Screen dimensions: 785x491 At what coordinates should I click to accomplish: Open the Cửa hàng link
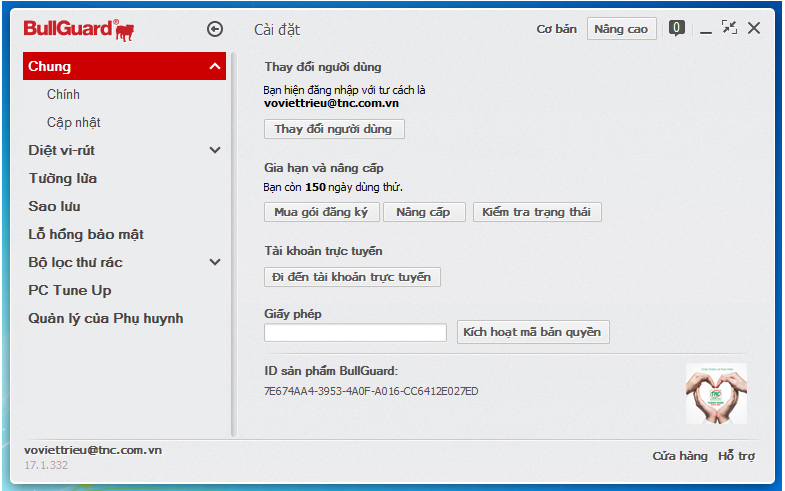(x=680, y=456)
